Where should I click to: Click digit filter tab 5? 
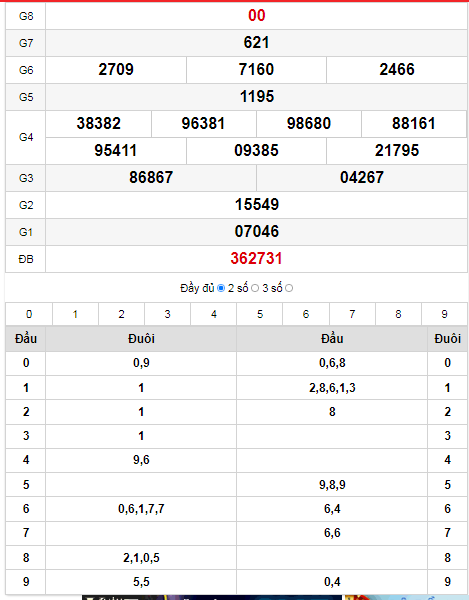pyautogui.click(x=260, y=314)
